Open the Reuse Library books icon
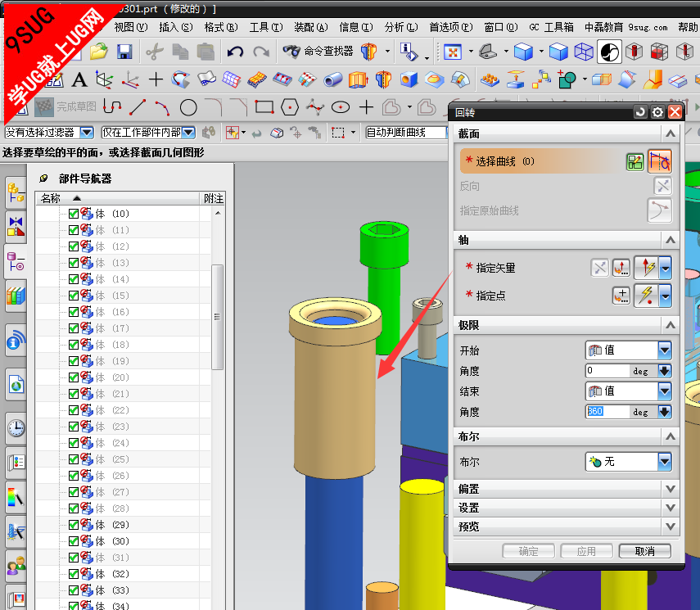The image size is (700, 610). (x=16, y=296)
